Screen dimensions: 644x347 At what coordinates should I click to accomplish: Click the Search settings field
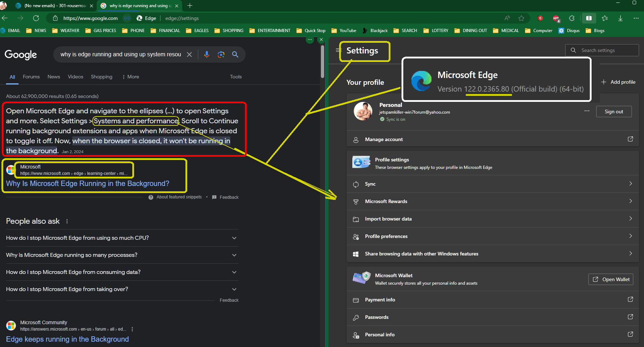[602, 50]
